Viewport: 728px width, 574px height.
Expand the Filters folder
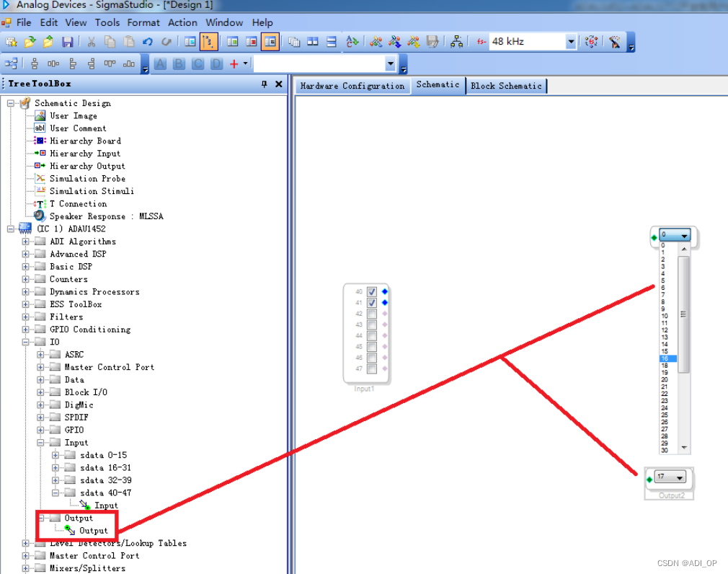25,317
